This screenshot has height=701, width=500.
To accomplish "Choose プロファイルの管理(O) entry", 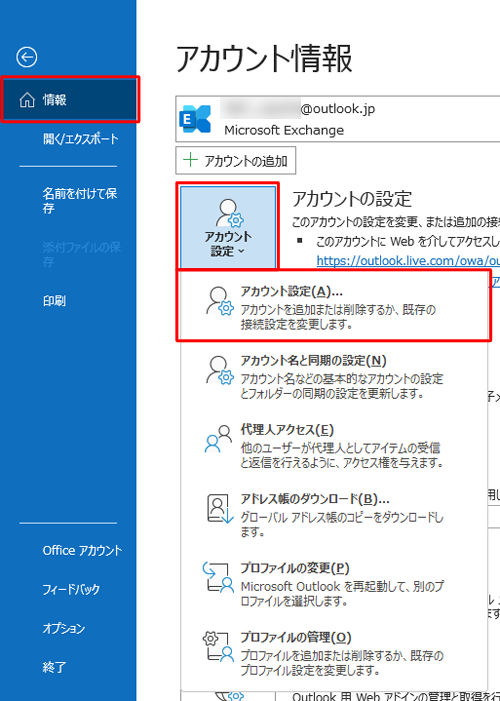I will 334,653.
